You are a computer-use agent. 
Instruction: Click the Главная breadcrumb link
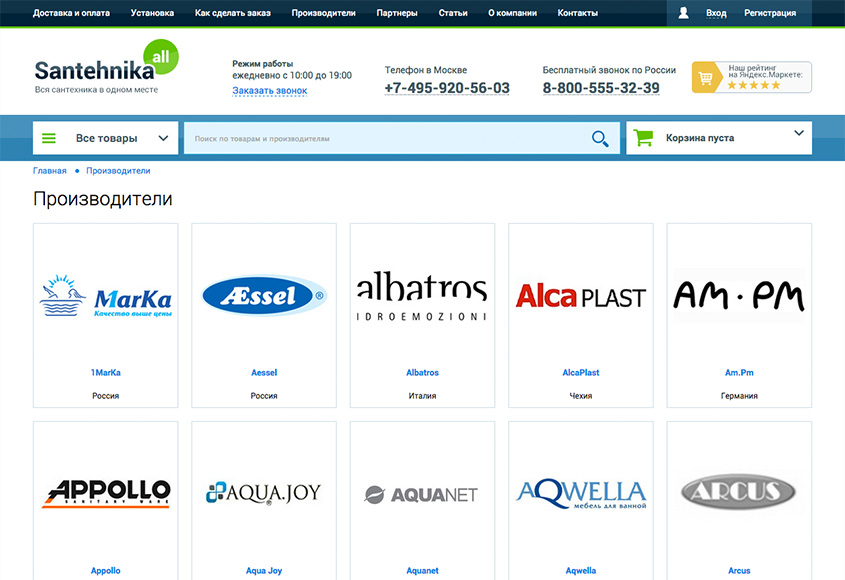[x=50, y=171]
